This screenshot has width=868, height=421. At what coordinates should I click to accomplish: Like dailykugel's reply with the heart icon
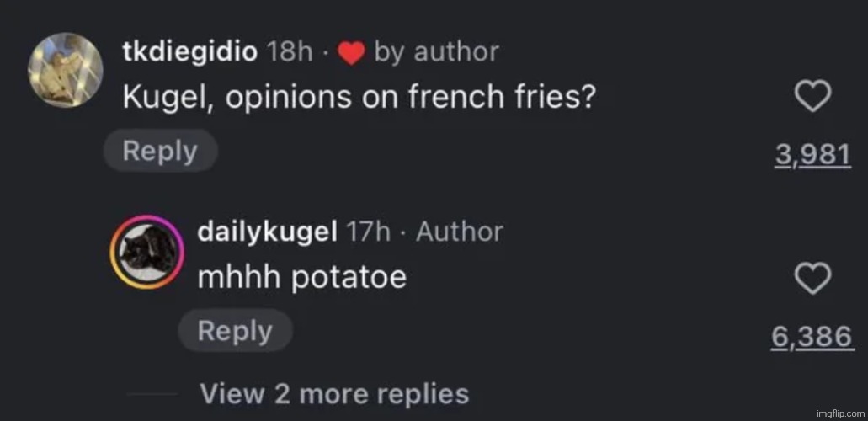pos(814,279)
